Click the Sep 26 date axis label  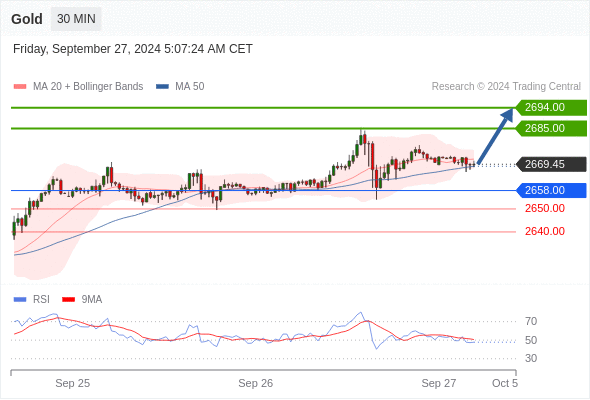pos(255,383)
